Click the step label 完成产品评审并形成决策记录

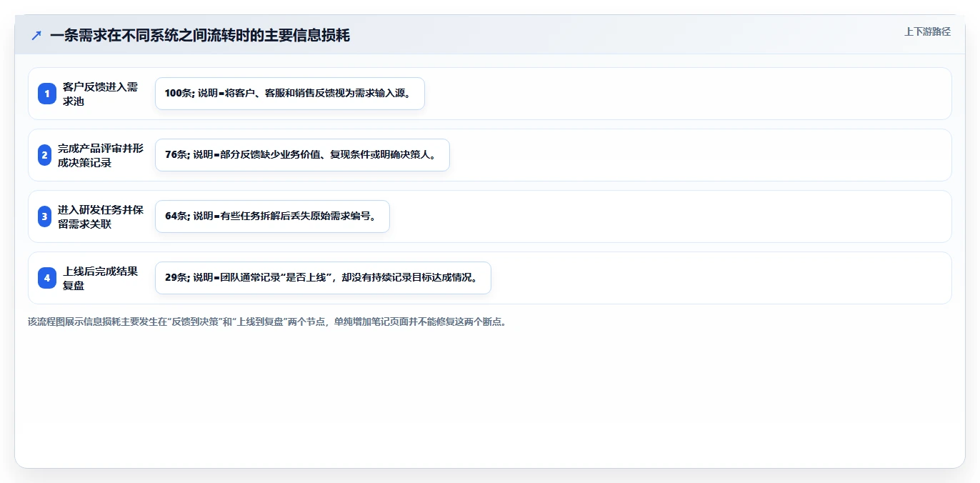pyautogui.click(x=101, y=155)
